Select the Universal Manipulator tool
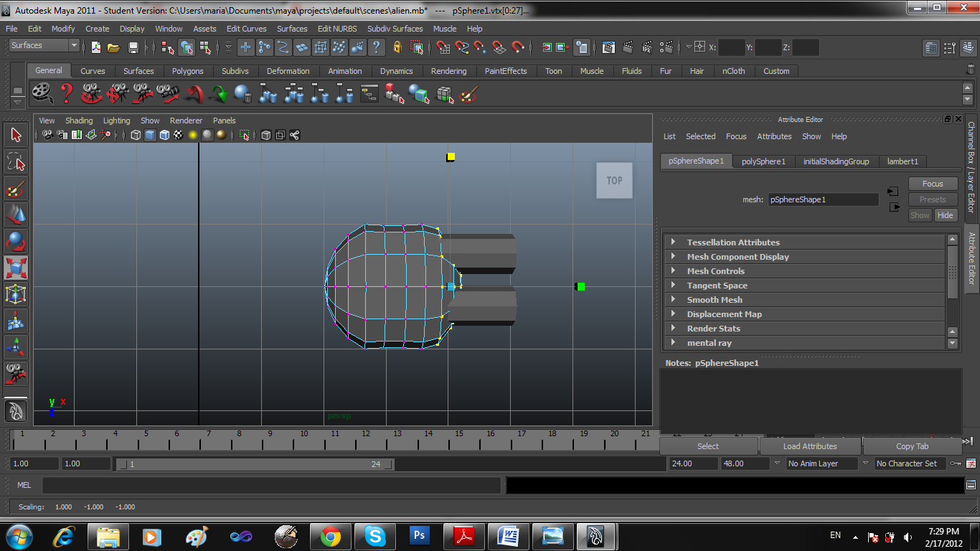 16,294
